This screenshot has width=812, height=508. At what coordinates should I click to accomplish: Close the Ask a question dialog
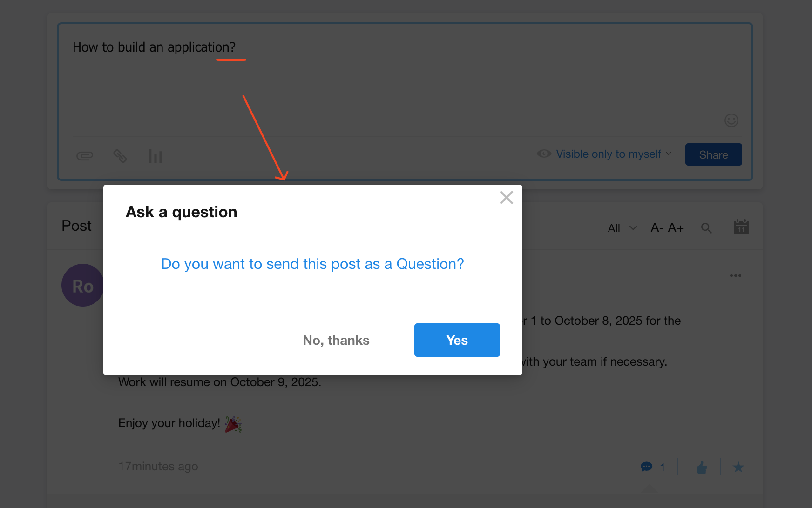(506, 198)
